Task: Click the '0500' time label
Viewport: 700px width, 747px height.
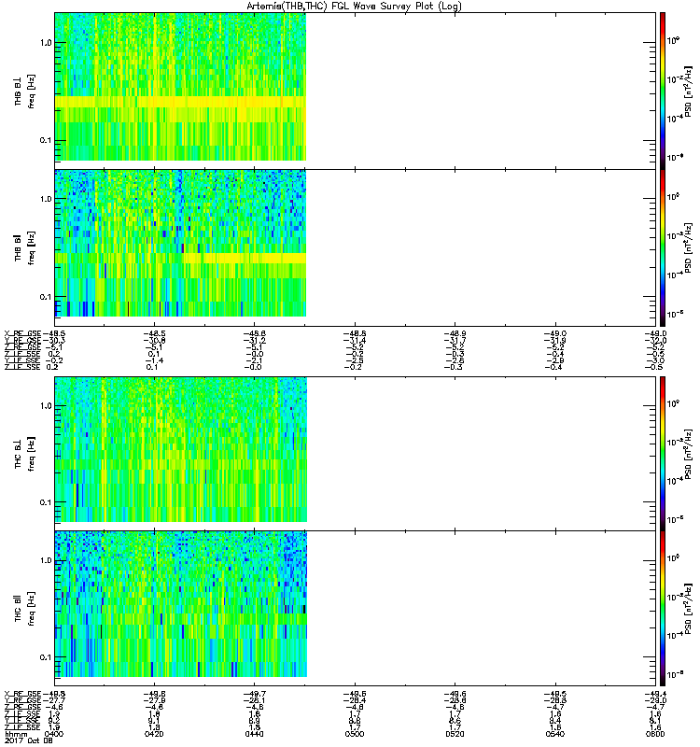Action: pos(355,734)
